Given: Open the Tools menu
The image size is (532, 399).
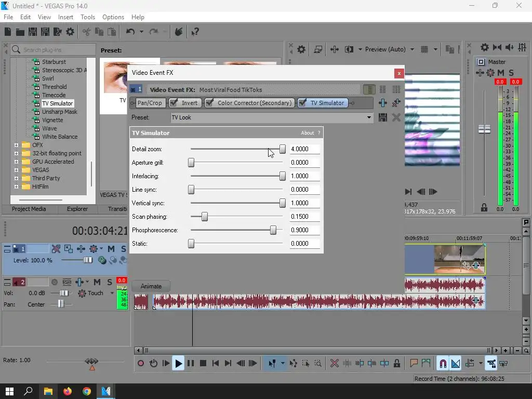Looking at the screenshot, I should 87,17.
